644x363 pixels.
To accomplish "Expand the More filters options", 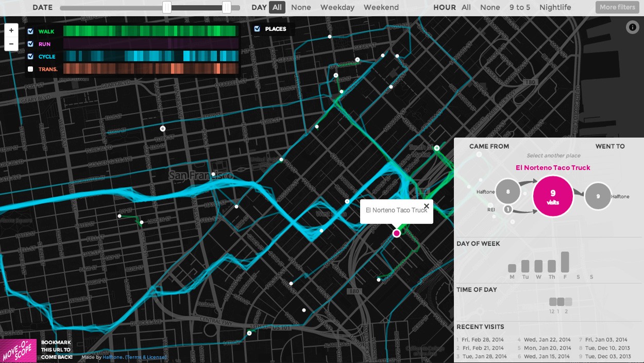I will pyautogui.click(x=617, y=7).
